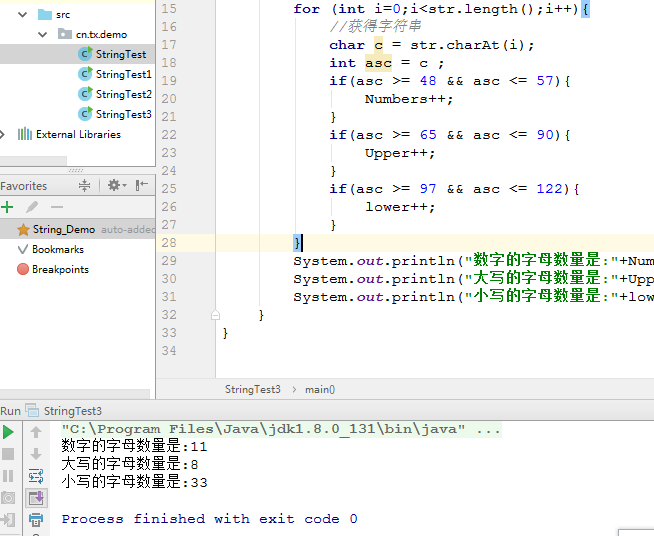Collapse the cn.tx.demo package

[43, 35]
